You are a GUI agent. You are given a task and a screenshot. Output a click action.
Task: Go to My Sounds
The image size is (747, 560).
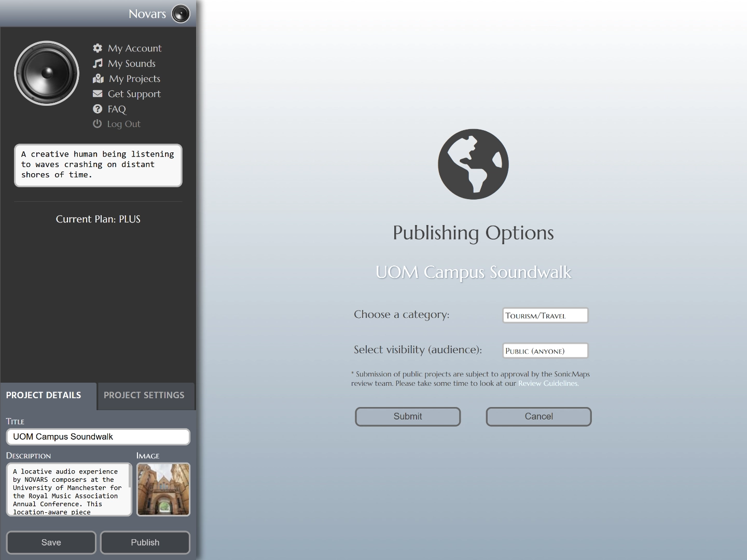click(131, 63)
